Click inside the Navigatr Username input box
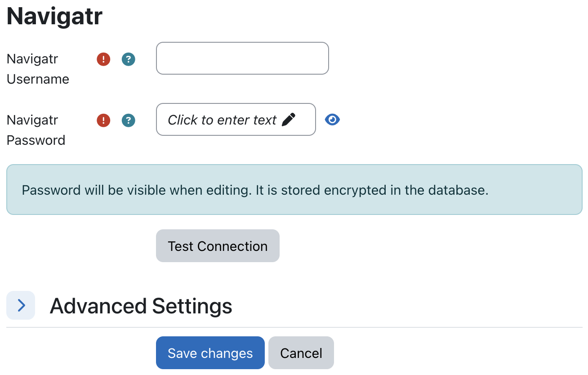Screen dimensions: 588x375 (x=242, y=58)
